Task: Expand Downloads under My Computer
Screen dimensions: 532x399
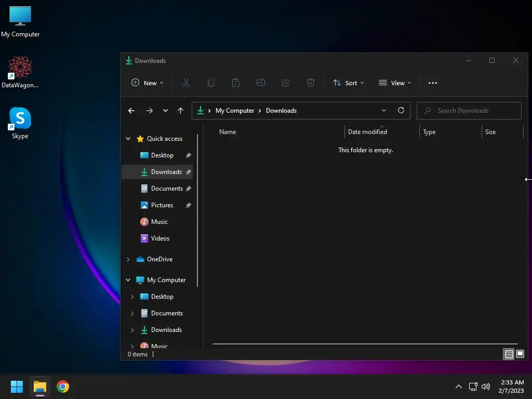Action: [x=132, y=330]
